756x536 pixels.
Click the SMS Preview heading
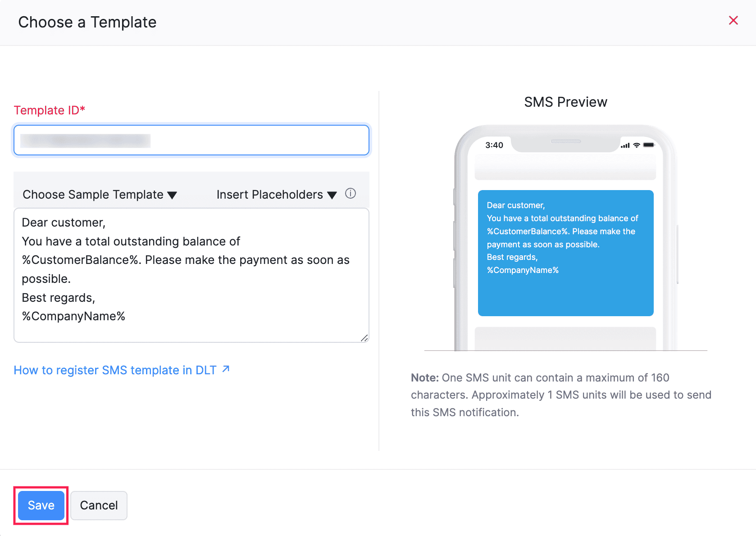click(x=565, y=102)
